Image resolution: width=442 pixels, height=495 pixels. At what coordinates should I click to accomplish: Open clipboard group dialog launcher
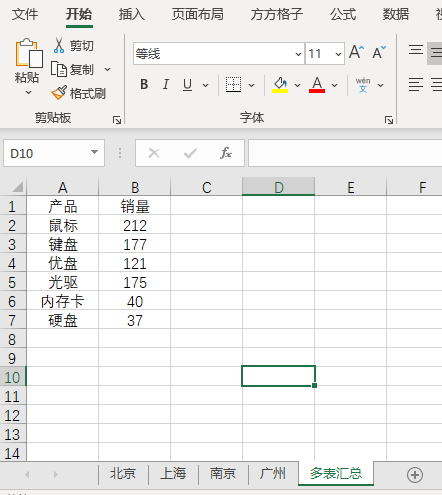[117, 120]
